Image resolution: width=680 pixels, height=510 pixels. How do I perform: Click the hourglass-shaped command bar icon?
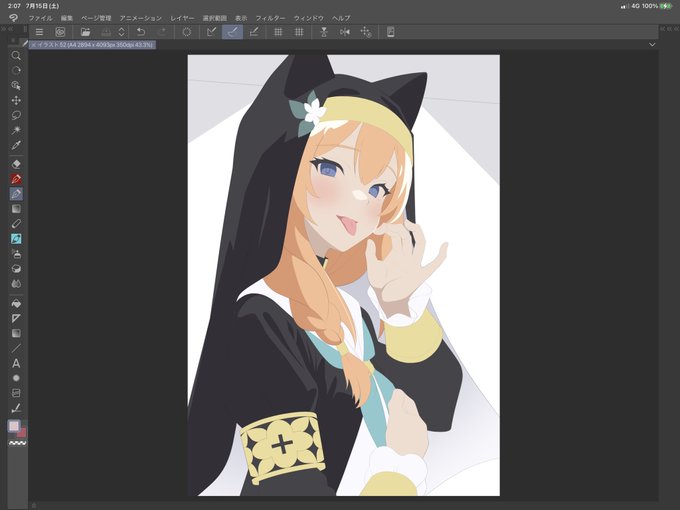pos(324,32)
